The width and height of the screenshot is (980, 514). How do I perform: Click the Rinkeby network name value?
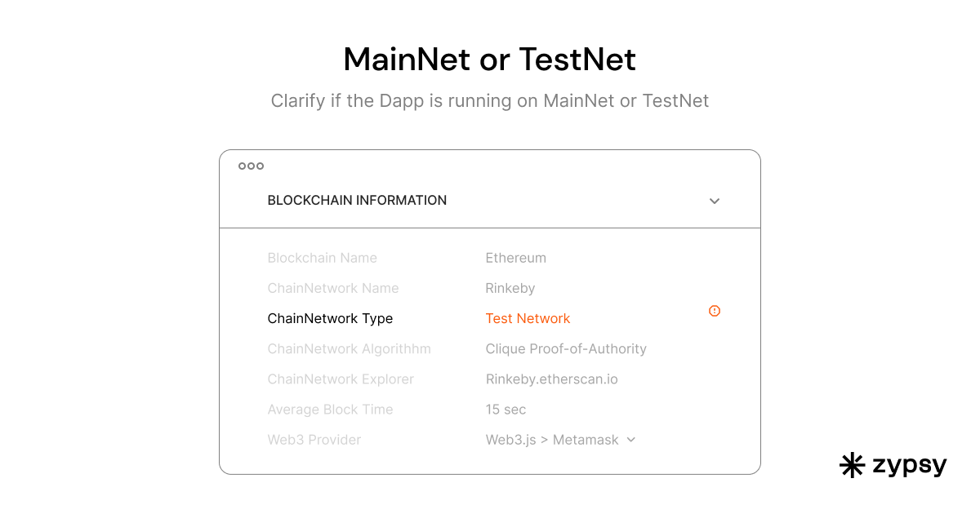(510, 288)
